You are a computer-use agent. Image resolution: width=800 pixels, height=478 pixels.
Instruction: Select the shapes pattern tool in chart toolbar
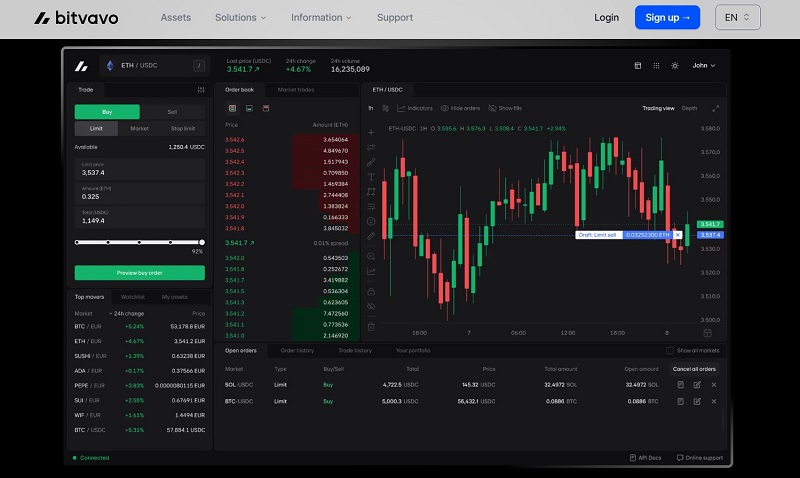(x=371, y=192)
